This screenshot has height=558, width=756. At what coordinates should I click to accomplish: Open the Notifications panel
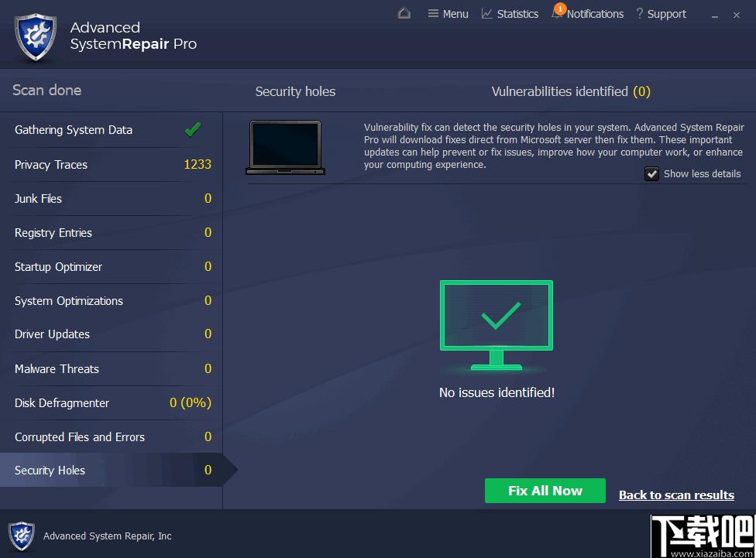(588, 14)
